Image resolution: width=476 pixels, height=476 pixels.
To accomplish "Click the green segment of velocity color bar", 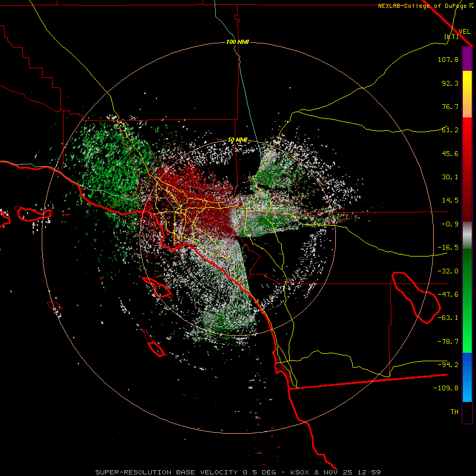I will 467,300.
